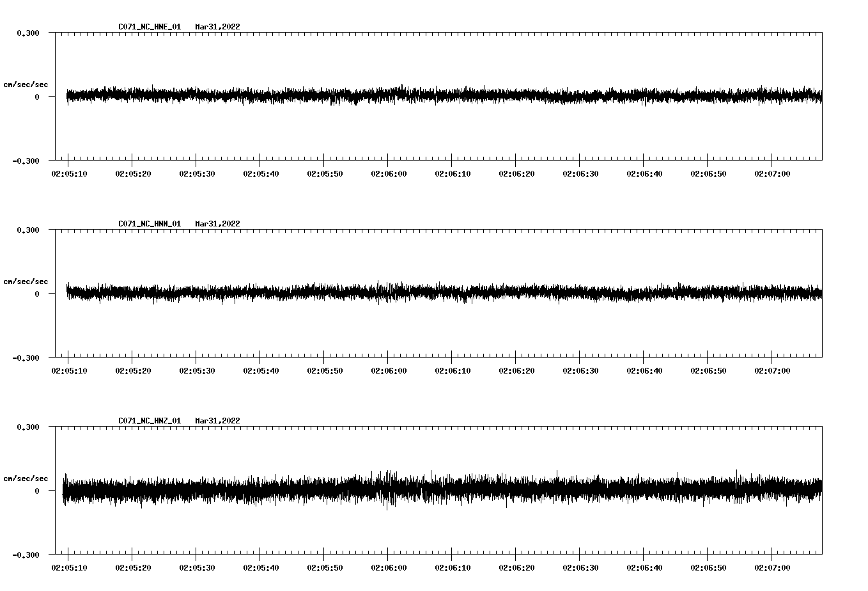Image resolution: width=868 pixels, height=591 pixels.
Task: Click 02:05:50 time label under the HNE plot
Action: pyautogui.click(x=325, y=174)
